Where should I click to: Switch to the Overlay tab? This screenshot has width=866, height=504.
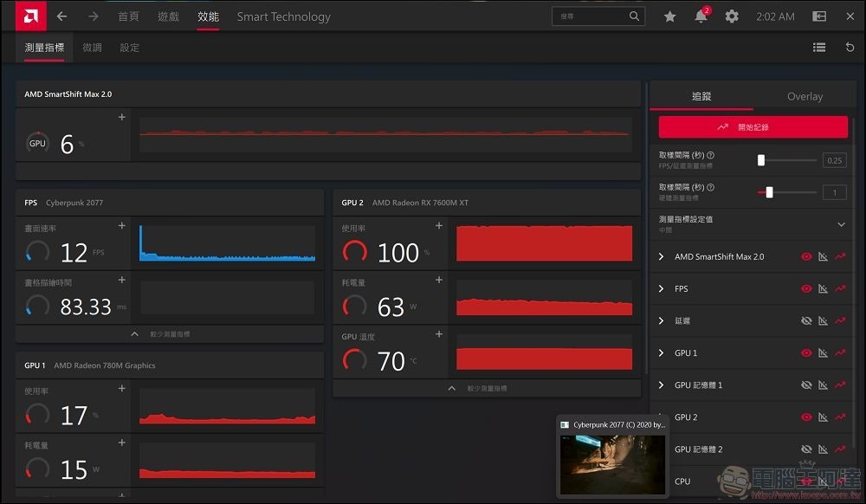click(805, 96)
